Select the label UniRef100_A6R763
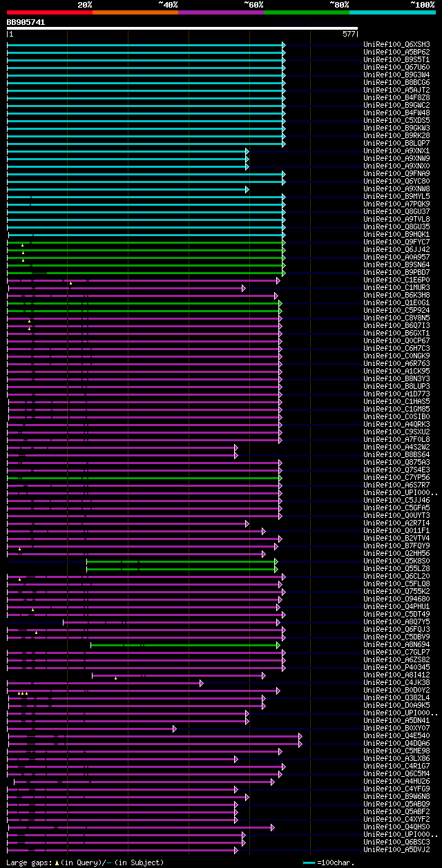The height and width of the screenshot is (868, 442). point(396,363)
